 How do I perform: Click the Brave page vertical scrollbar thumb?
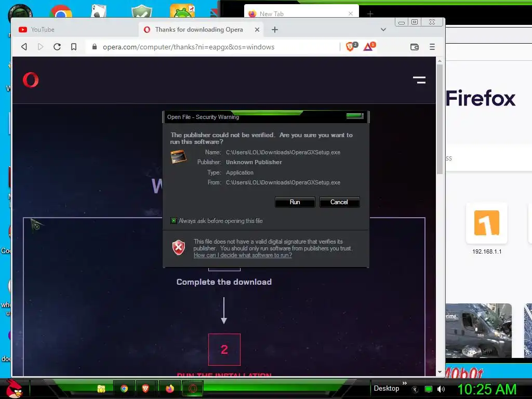(440, 119)
